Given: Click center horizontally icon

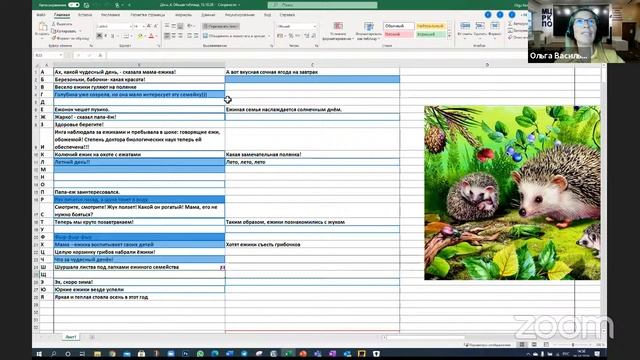Looking at the screenshot, I should tap(173, 36).
